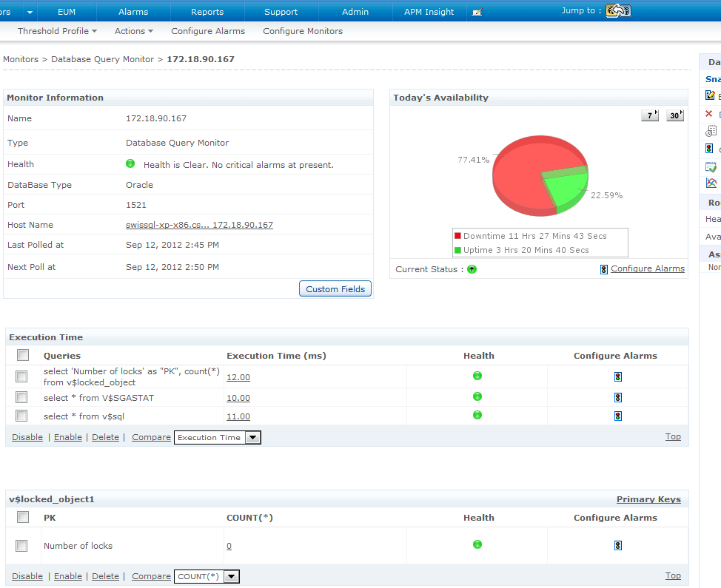Screen dimensions: 721x588
Task: Click Database Query Monitor breadcrumb link
Action: 103,59
